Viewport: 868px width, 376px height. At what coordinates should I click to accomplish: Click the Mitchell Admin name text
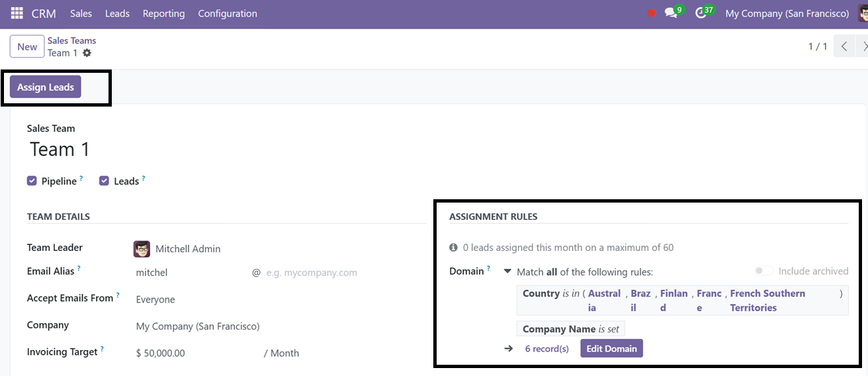tap(188, 249)
